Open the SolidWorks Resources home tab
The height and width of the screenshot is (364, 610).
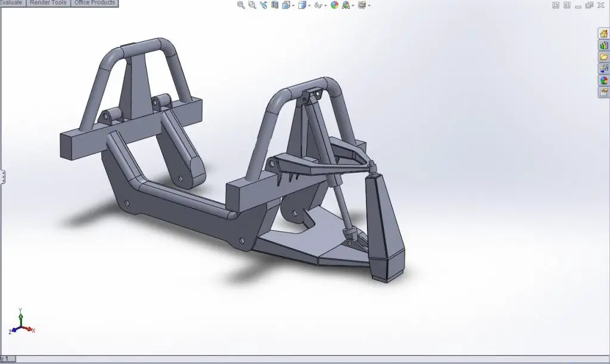(x=604, y=33)
